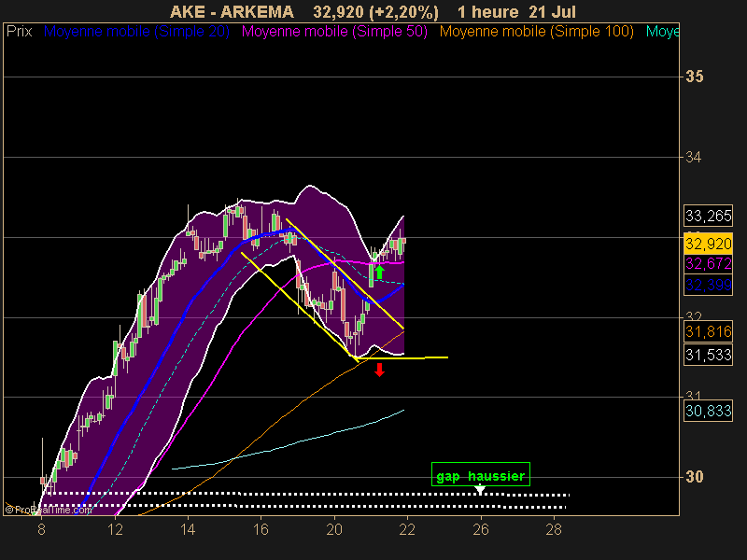
Task: Click the chart title 'AKE - ARKEMA'
Action: click(x=232, y=12)
